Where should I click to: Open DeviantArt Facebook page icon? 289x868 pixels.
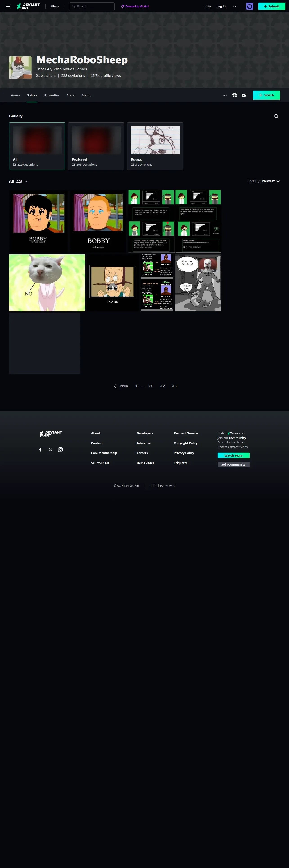pos(40,450)
